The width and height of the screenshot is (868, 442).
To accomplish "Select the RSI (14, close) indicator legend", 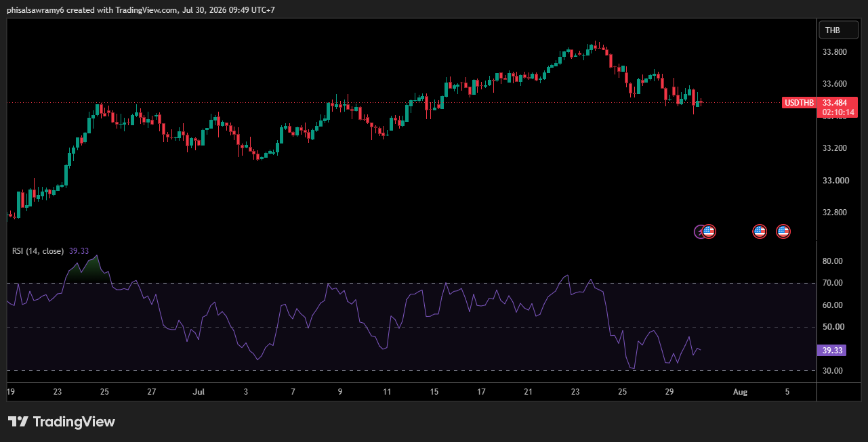I will [38, 250].
